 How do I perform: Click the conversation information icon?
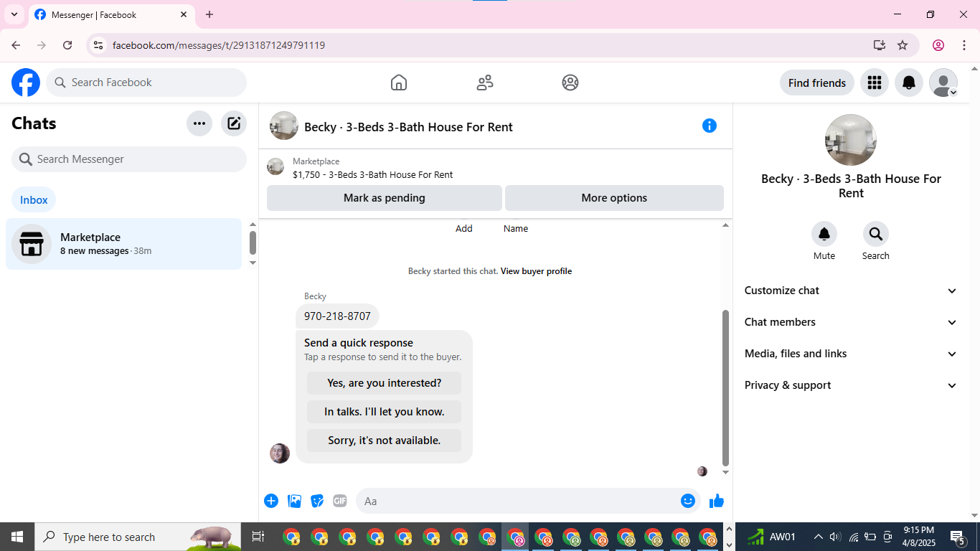tap(710, 126)
